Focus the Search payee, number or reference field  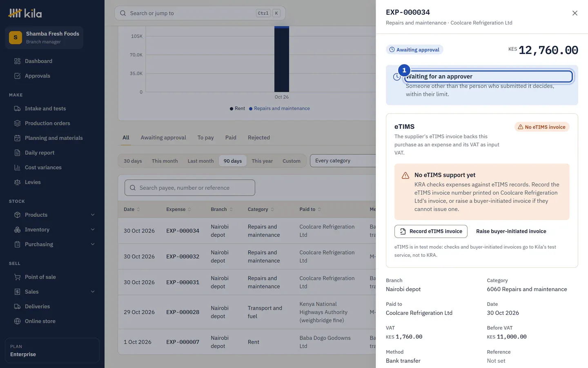tap(190, 188)
